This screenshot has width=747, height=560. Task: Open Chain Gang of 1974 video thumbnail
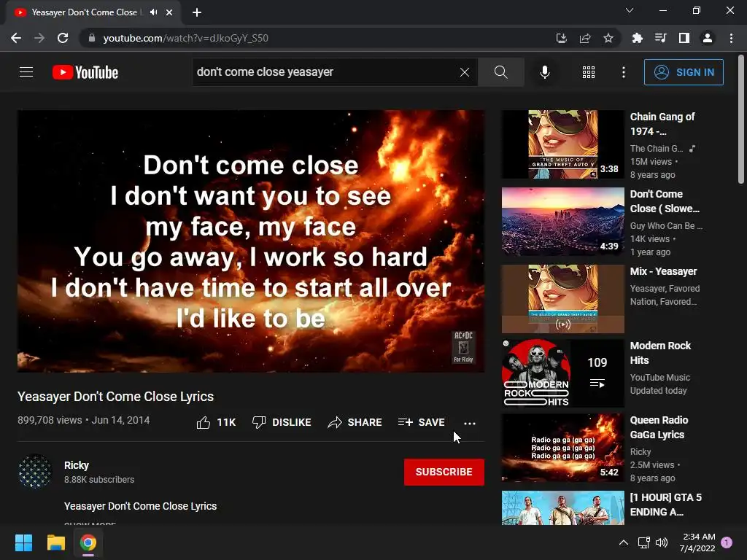pyautogui.click(x=562, y=144)
